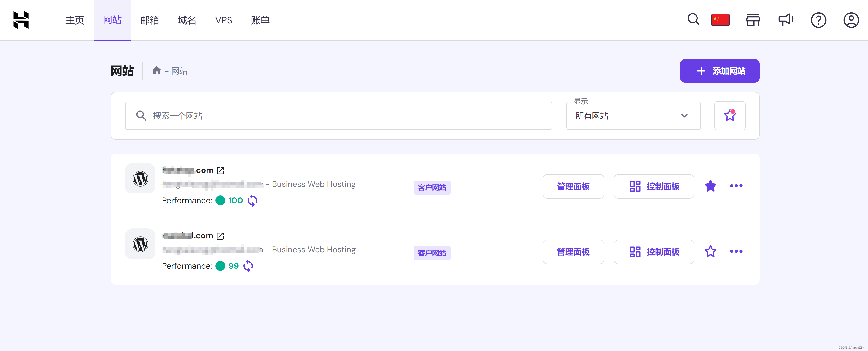Open the marketplace store icon

coord(752,20)
